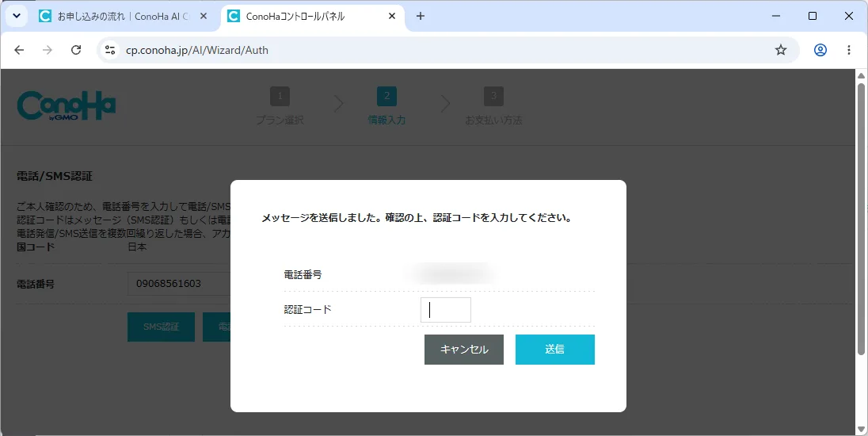
Task: Click the 送信 button
Action: (x=554, y=349)
